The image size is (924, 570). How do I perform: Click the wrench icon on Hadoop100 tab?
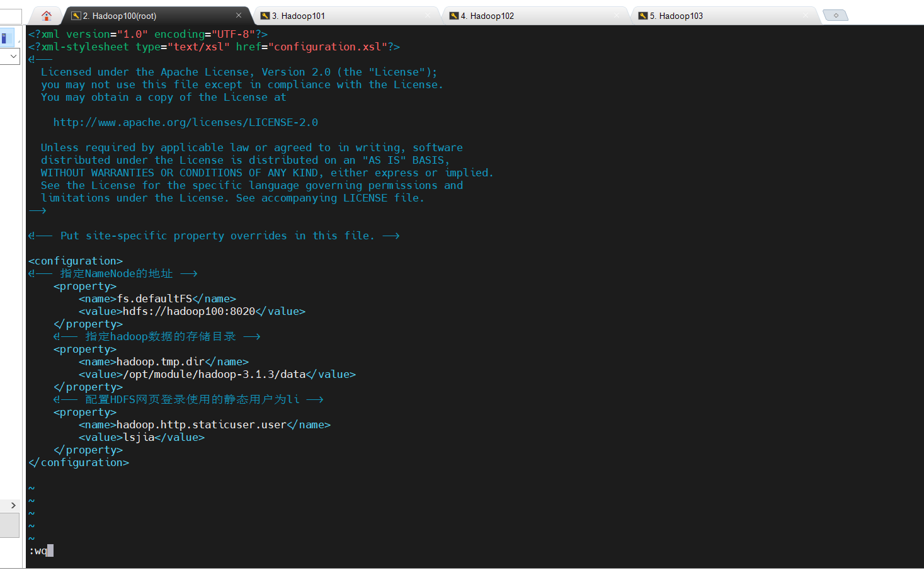[76, 16]
